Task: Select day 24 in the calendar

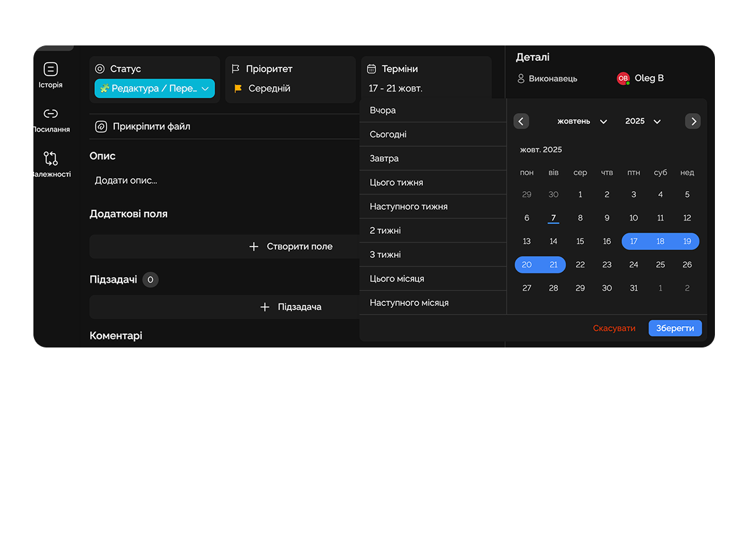Action: pyautogui.click(x=633, y=265)
